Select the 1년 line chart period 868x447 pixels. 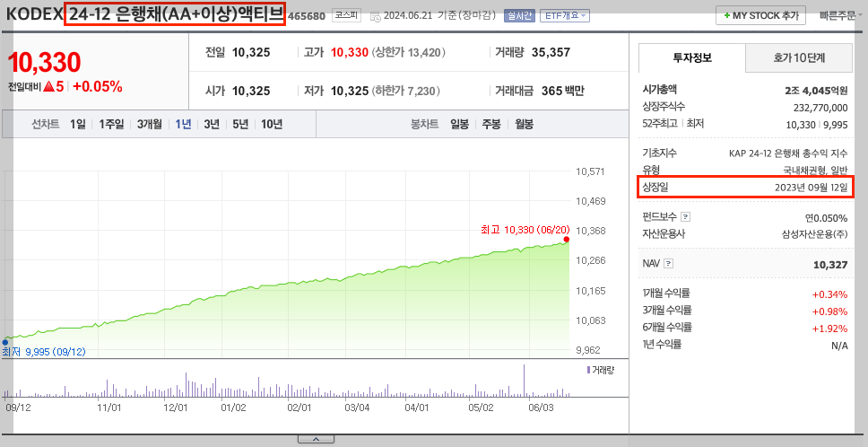point(183,124)
